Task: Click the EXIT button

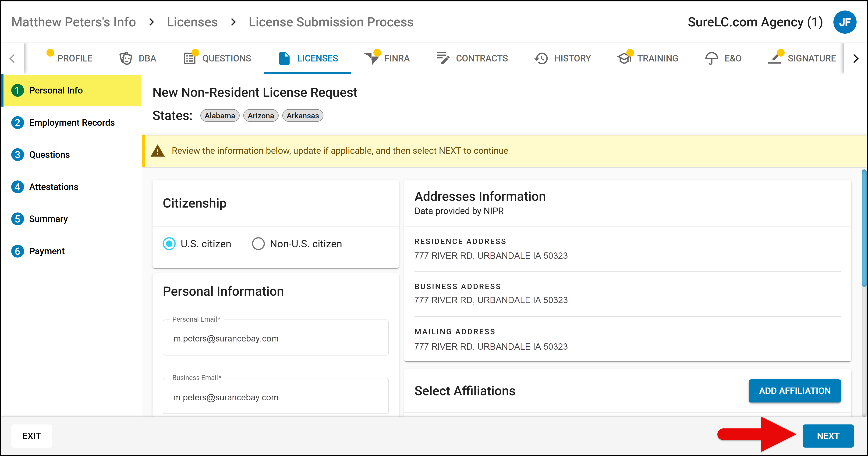Action: (x=32, y=436)
